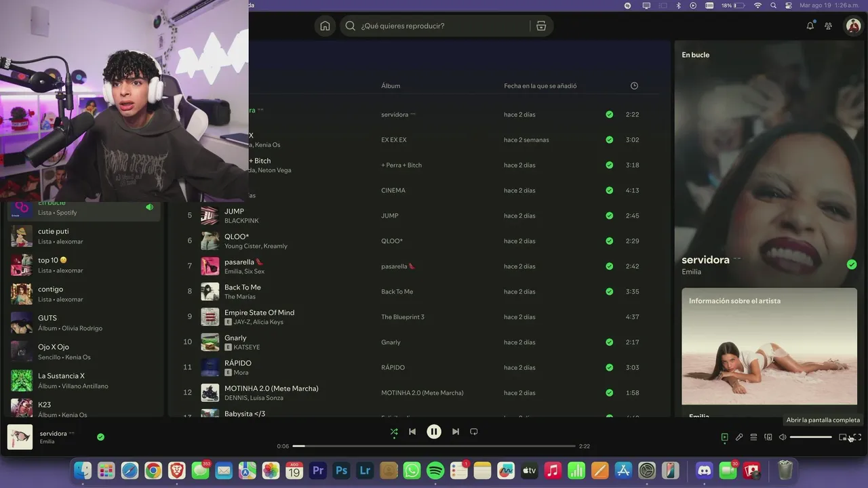
Task: Open notifications bell in Spotify
Action: tap(810, 26)
